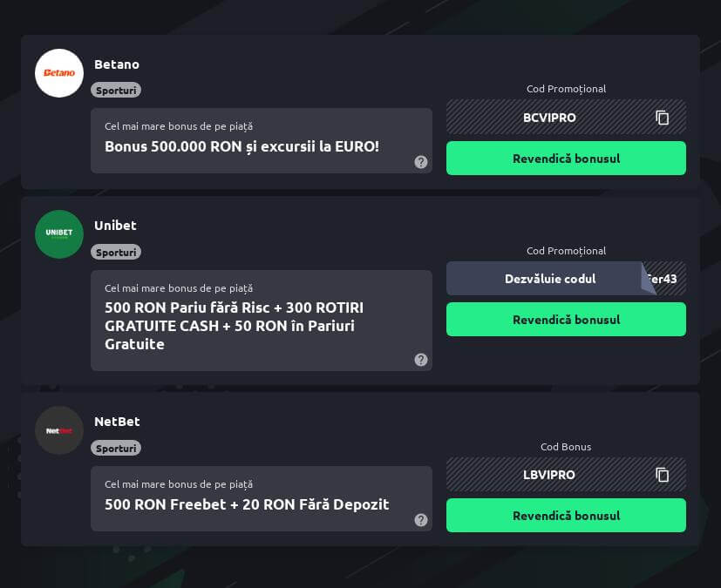The height and width of the screenshot is (588, 721).
Task: Claim the Unibet bonus
Action: pos(566,320)
